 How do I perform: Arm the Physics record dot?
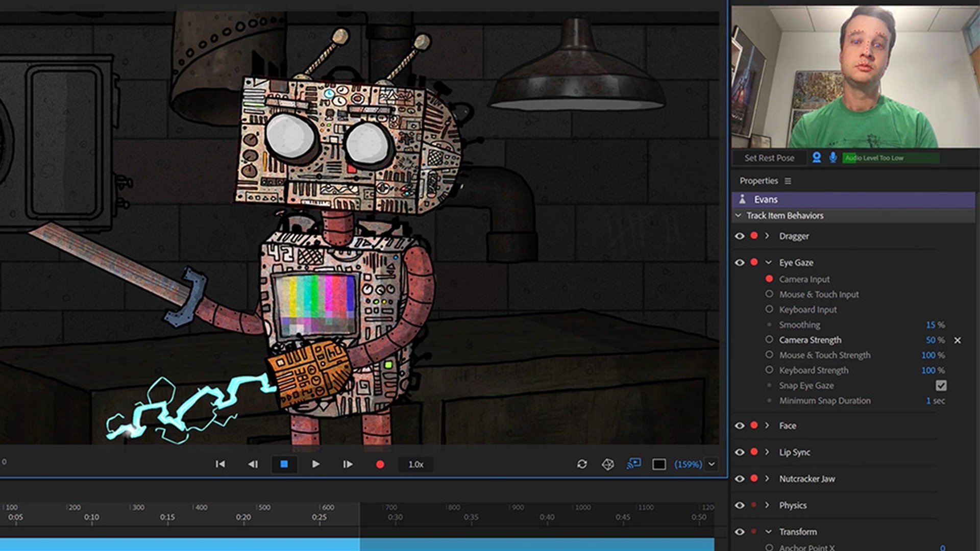tap(754, 505)
